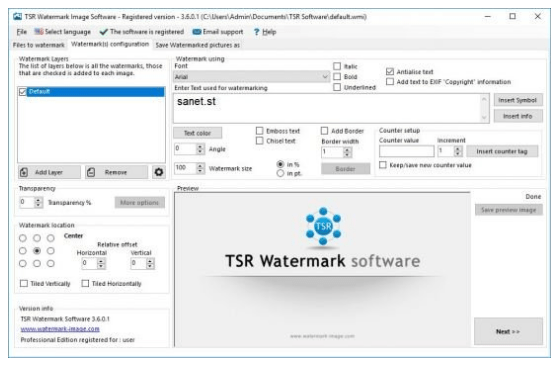557x365 pixels.
Task: Select bottom-right watermark location radio
Action: [51, 263]
